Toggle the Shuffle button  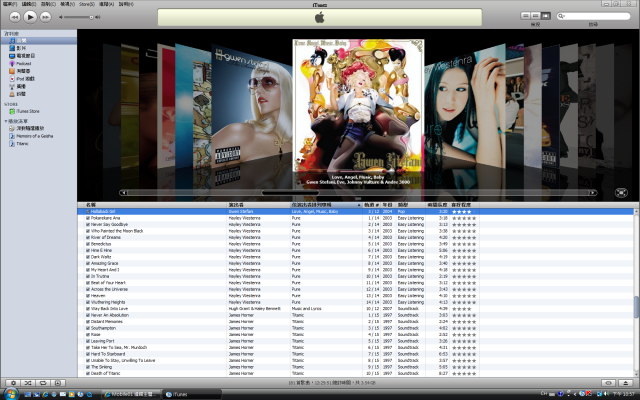(x=28, y=383)
